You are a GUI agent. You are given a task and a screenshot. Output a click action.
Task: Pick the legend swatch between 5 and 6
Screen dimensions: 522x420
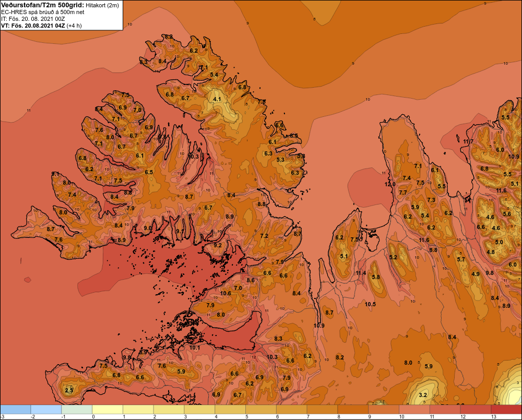pyautogui.click(x=261, y=410)
